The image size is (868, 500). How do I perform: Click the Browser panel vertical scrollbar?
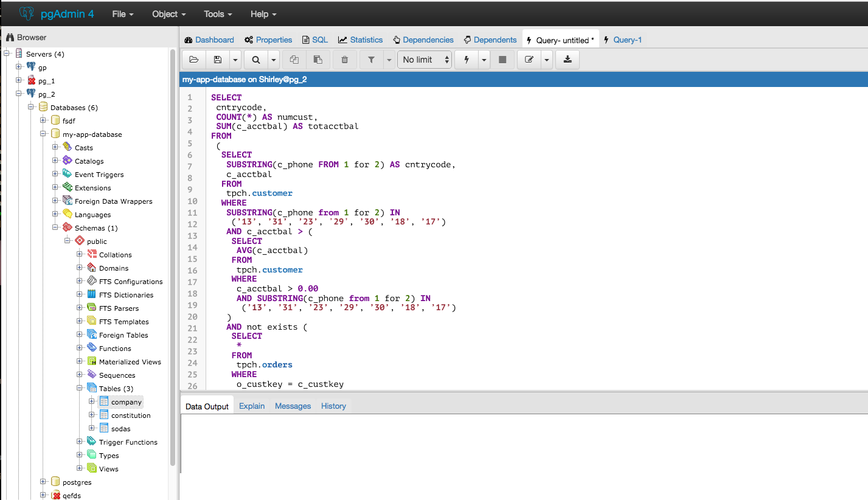click(173, 255)
